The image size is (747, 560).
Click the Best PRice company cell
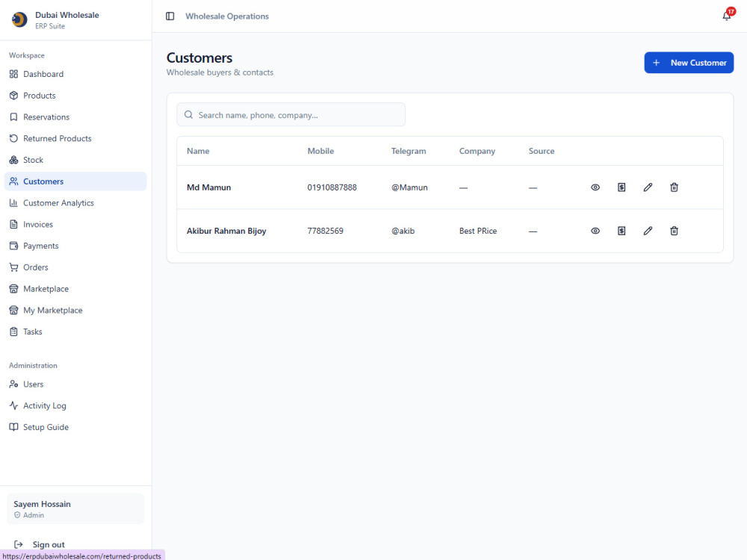tap(478, 231)
